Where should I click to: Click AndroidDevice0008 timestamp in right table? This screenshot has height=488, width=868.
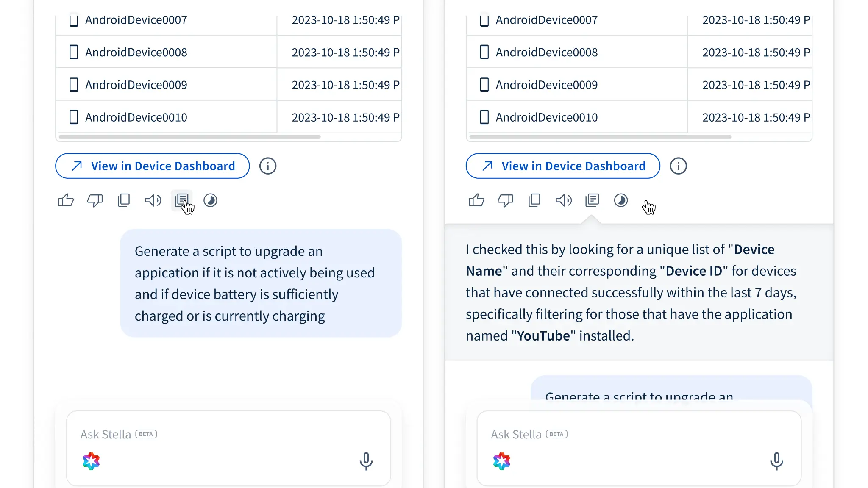pos(757,52)
